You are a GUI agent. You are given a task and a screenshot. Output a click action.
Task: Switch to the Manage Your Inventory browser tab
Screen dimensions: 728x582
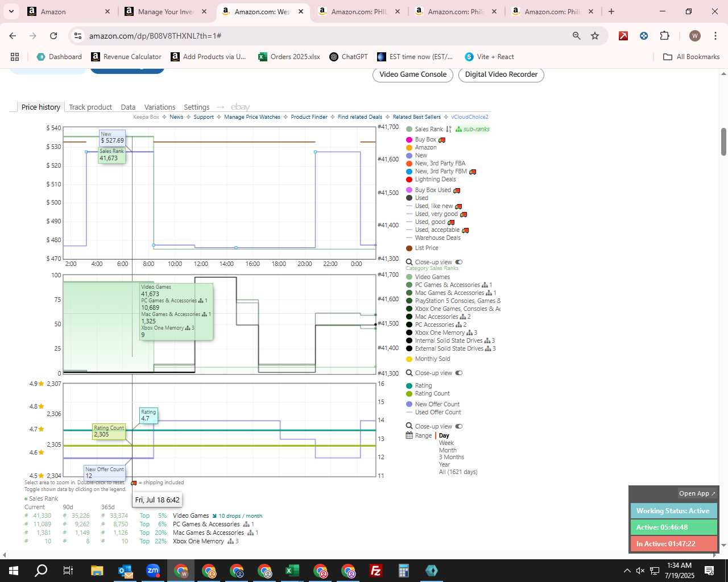pos(166,11)
